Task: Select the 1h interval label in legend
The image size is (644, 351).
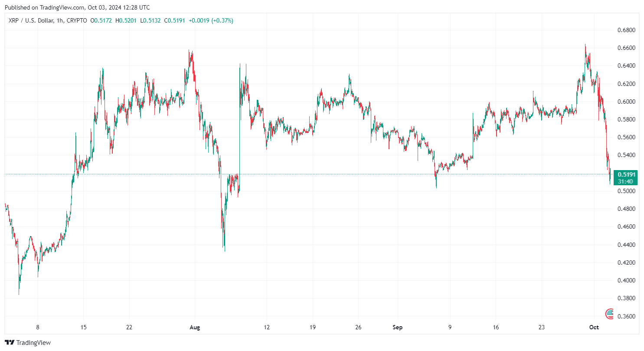Action: pos(60,20)
